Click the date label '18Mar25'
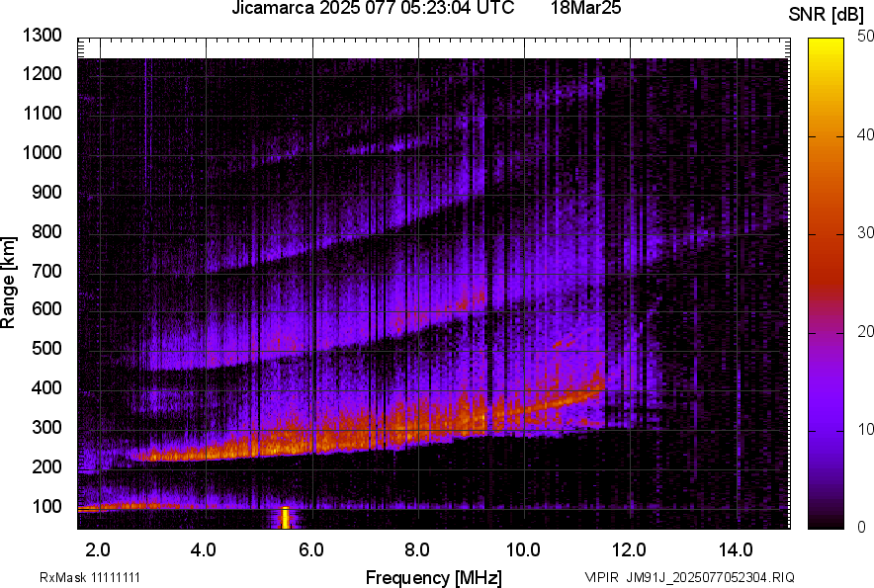This screenshot has width=874, height=588. (586, 8)
